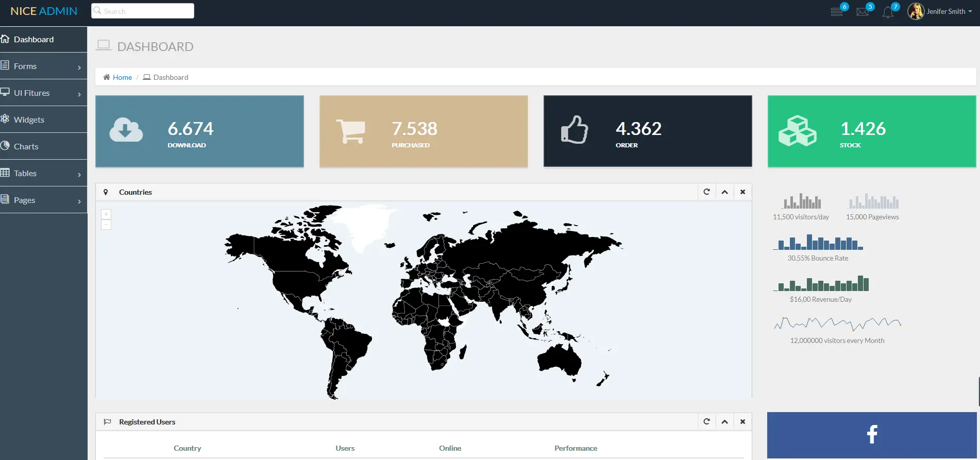
Task: Click the Country column header
Action: tap(188, 448)
